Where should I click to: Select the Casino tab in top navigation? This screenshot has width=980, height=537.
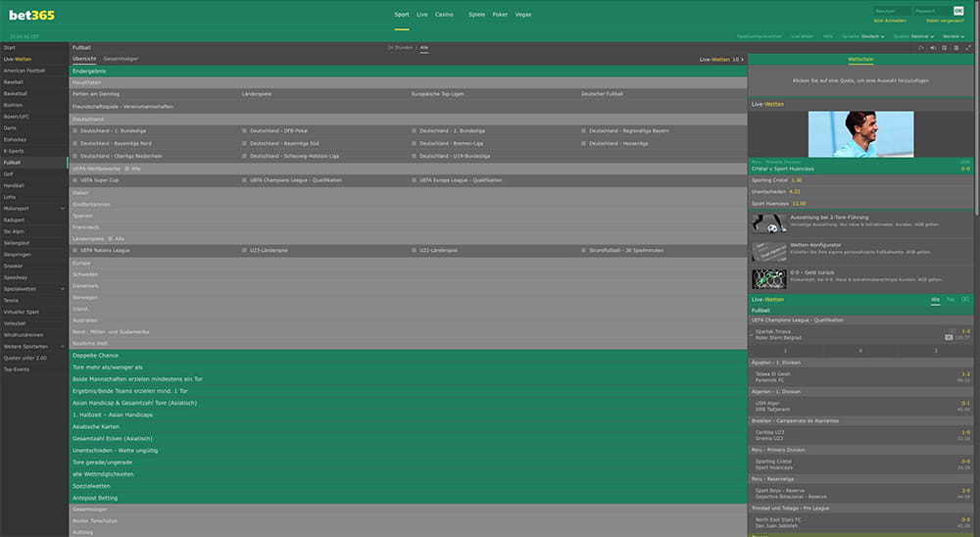point(444,15)
